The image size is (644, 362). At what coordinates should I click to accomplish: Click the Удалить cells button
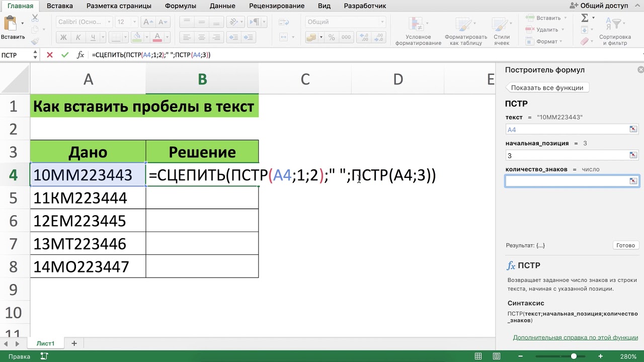coord(546,30)
